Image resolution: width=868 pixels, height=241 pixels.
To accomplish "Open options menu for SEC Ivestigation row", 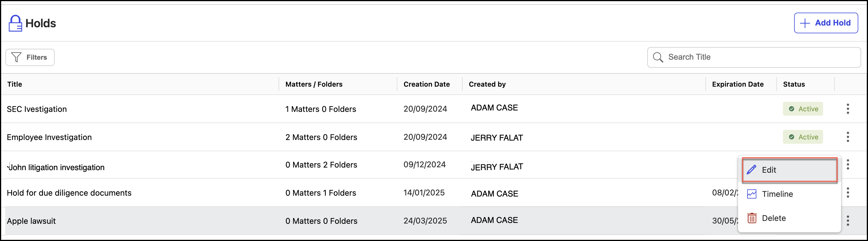I will [x=848, y=109].
